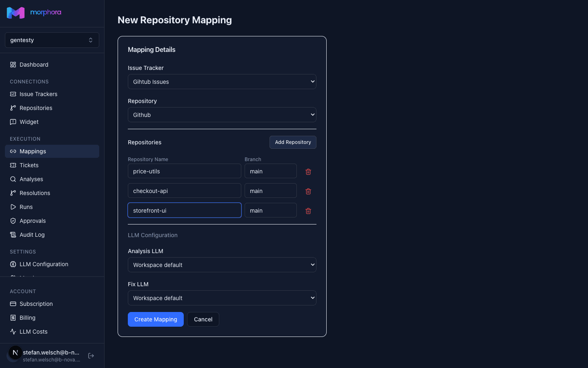Expand the Analysis LLM dropdown

[222, 265]
